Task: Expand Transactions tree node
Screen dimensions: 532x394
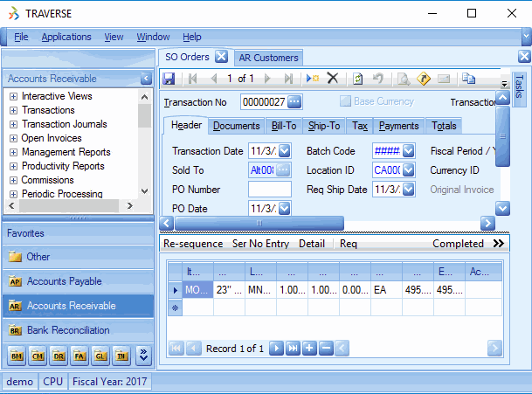Action: pyautogui.click(x=13, y=110)
